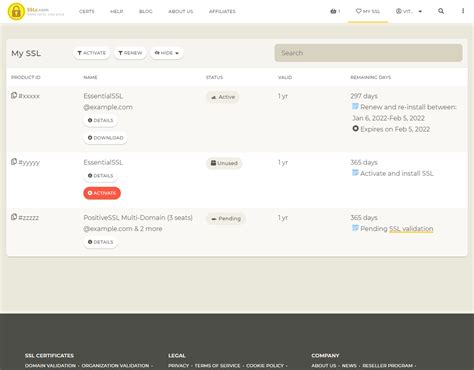Viewport: 474px width, 370px height.
Task: Click the STATUS column header
Action: click(x=214, y=77)
